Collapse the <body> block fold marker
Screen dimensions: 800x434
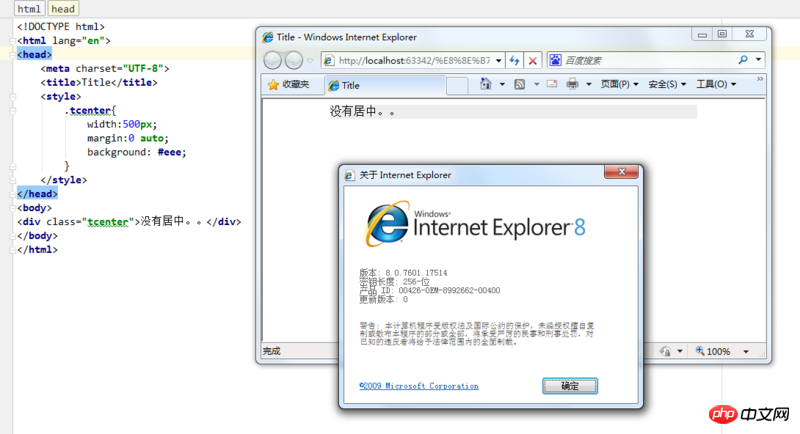pyautogui.click(x=13, y=208)
